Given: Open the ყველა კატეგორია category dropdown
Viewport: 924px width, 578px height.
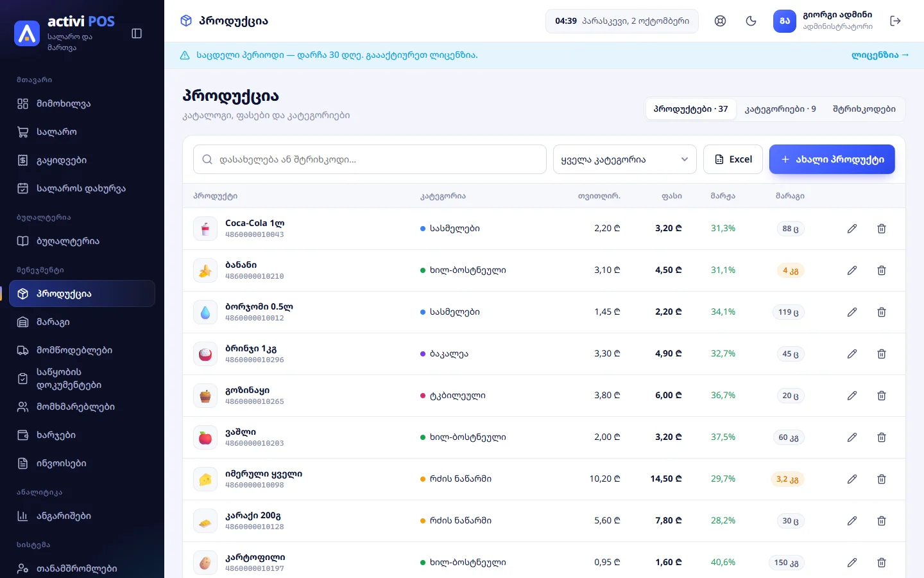Looking at the screenshot, I should [625, 159].
